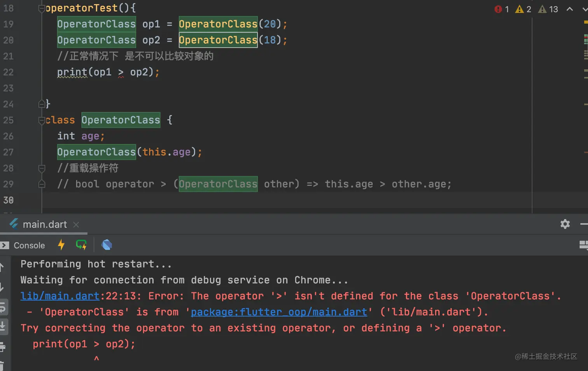Click fold end marker at line 24
The image size is (588, 371).
42,104
